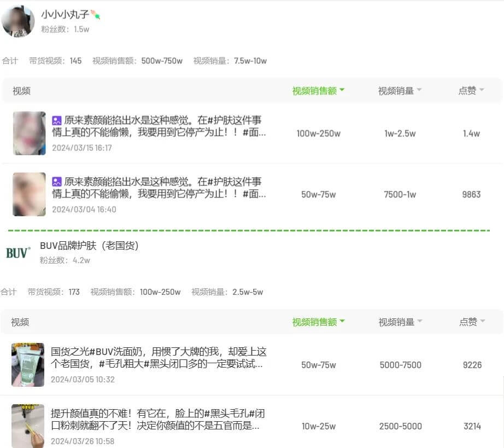The width and height of the screenshot is (504, 448).
Task: Open thumbnail of 国货之光#BUV洗面奶 video
Action: pos(28,365)
